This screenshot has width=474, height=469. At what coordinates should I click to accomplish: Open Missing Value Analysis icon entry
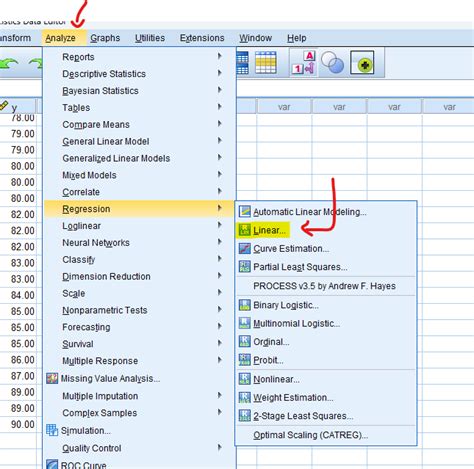[52, 378]
